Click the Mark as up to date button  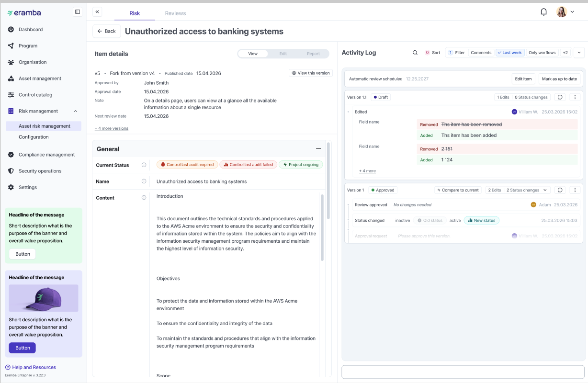click(x=559, y=79)
